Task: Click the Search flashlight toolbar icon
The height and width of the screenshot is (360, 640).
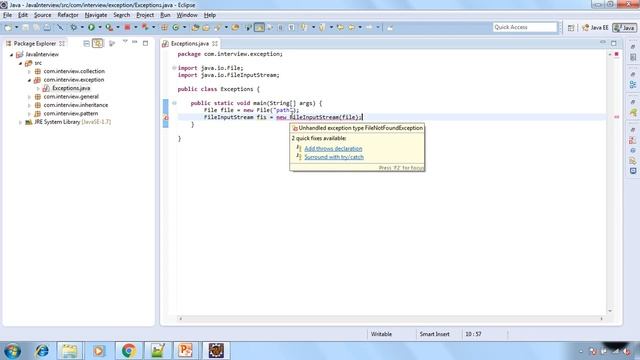Action: pyautogui.click(x=217, y=27)
